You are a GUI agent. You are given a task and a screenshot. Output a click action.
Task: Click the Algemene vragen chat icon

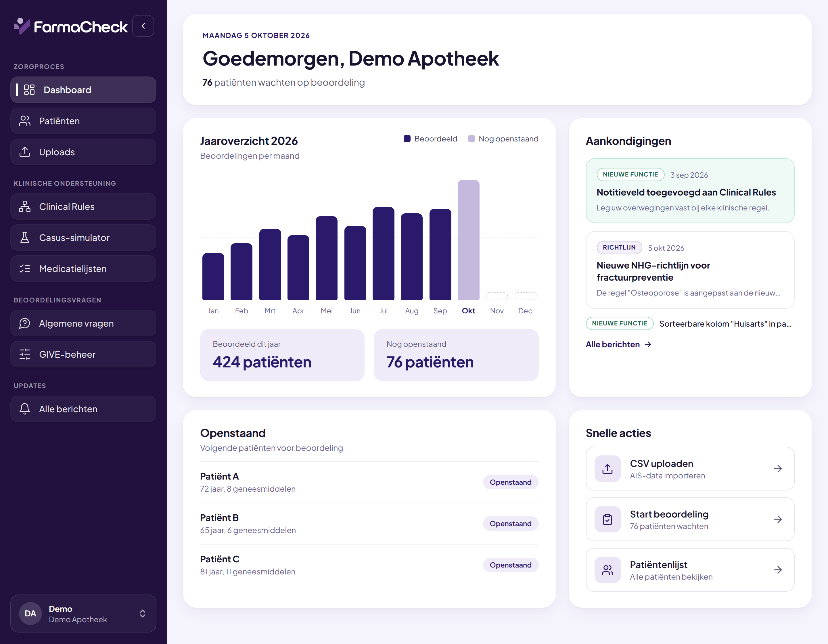pyautogui.click(x=25, y=323)
